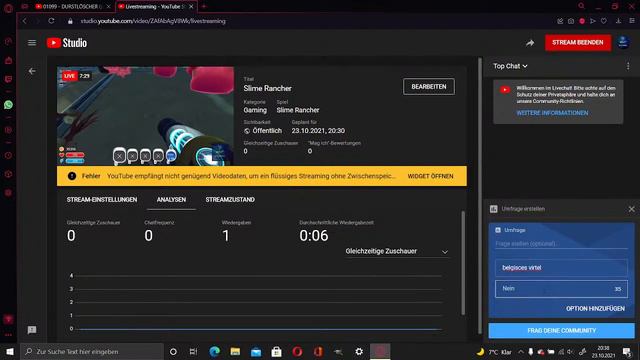Click Widget öffnen in the error banner
The width and height of the screenshot is (640, 360).
pyautogui.click(x=430, y=176)
